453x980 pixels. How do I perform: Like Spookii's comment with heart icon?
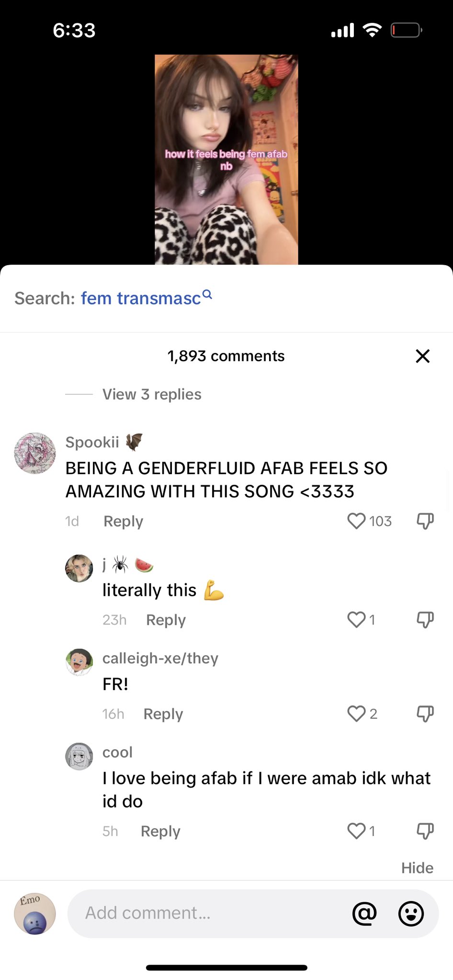[x=356, y=521]
